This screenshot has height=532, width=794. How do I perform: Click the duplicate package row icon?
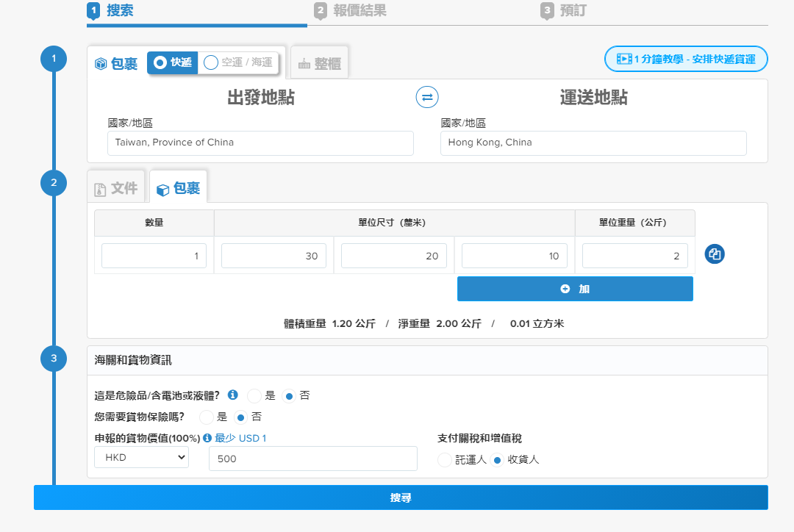pyautogui.click(x=715, y=254)
